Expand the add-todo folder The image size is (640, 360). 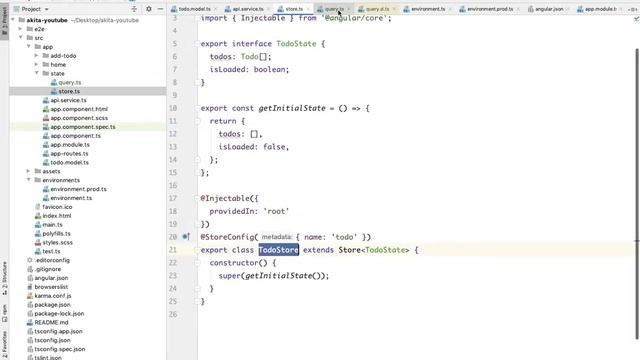pyautogui.click(x=37, y=56)
